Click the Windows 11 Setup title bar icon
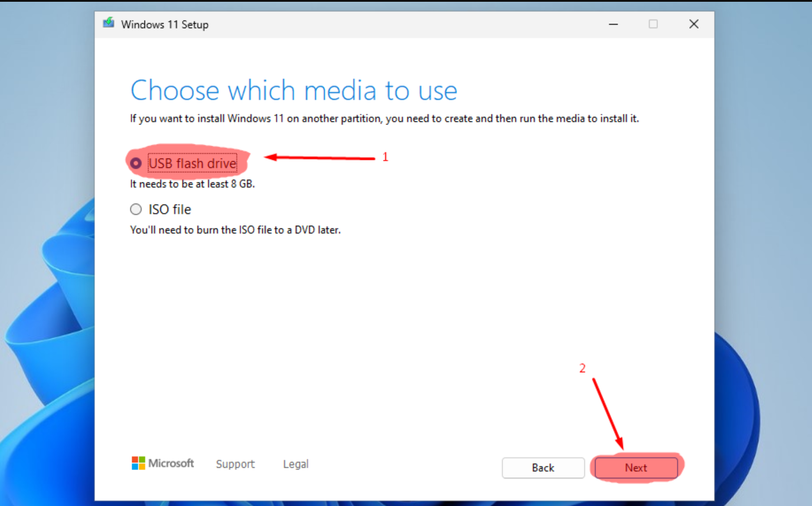Image resolution: width=812 pixels, height=506 pixels. (109, 24)
